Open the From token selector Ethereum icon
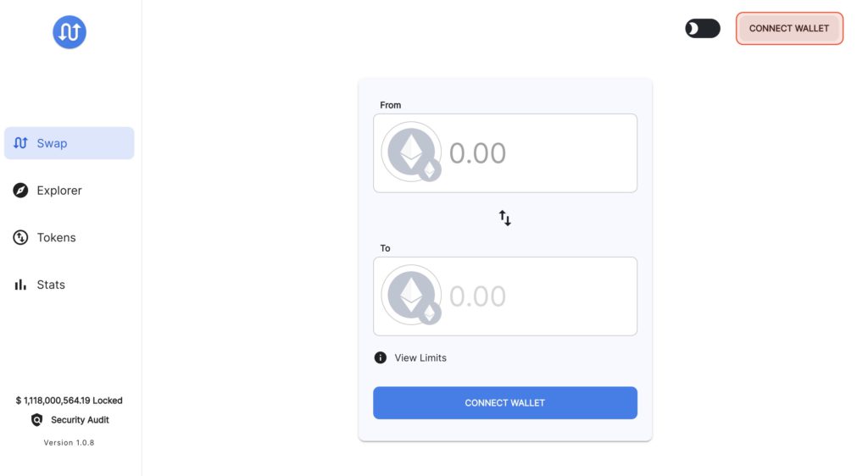The height and width of the screenshot is (476, 868). click(x=411, y=152)
